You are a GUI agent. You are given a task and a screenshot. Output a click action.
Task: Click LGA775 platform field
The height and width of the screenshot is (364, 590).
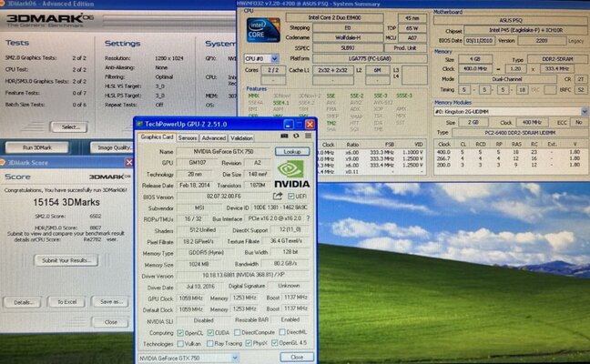(x=370, y=58)
